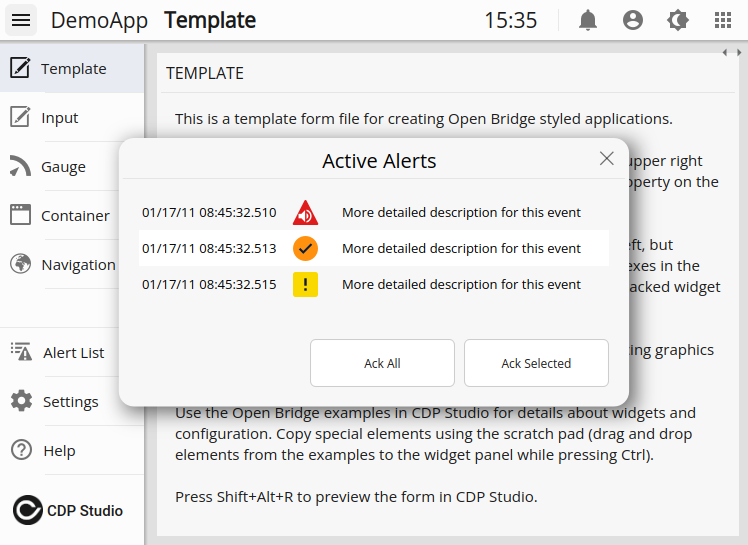Close the Active Alerts dialog

pos(606,158)
